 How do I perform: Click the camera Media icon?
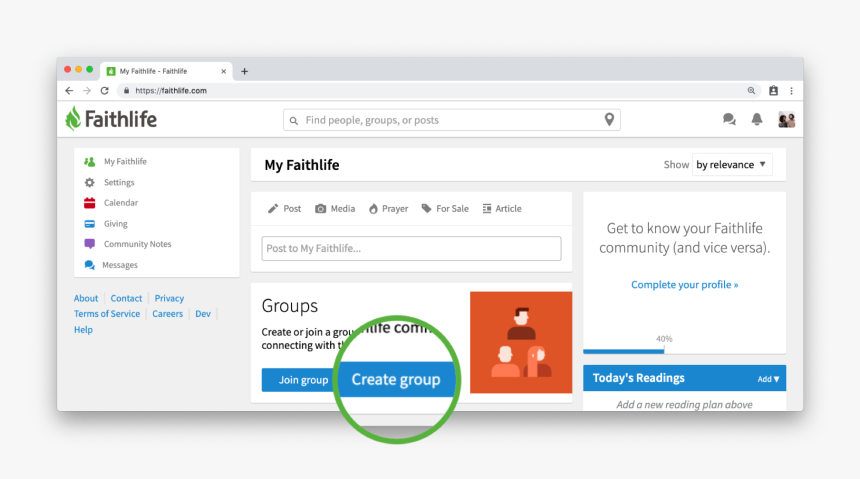click(x=320, y=208)
